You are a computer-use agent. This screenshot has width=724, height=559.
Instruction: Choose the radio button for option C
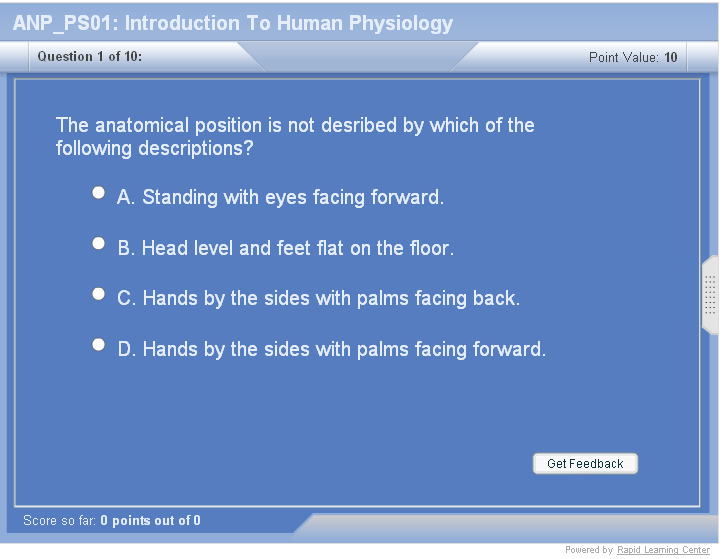click(98, 294)
